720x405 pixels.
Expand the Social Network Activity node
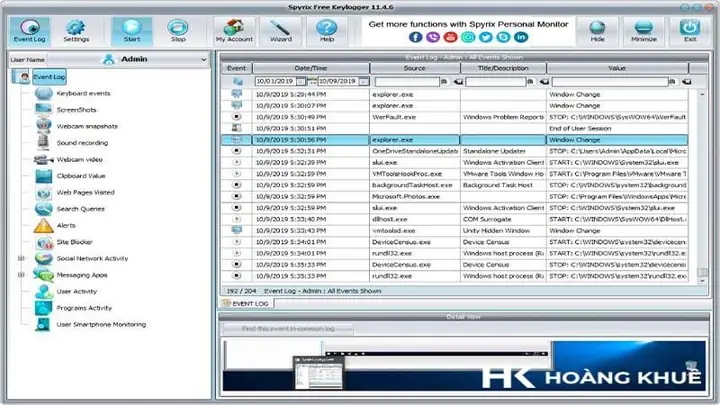[x=21, y=259]
